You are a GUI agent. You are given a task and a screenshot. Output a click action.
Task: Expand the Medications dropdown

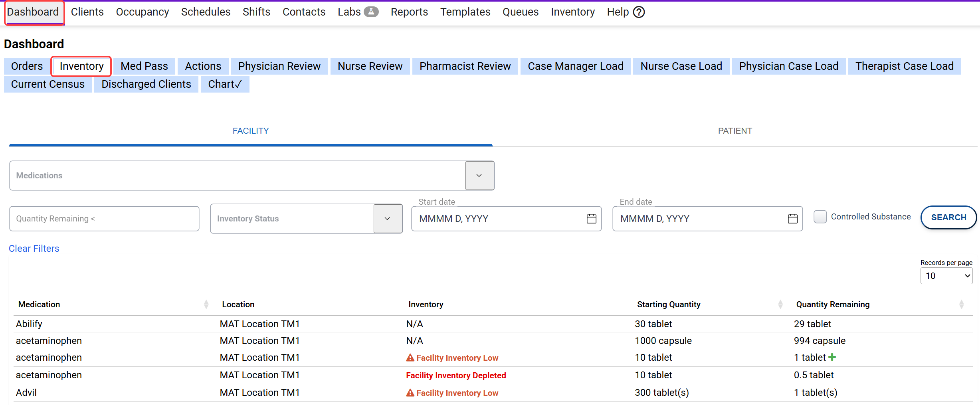coord(479,176)
